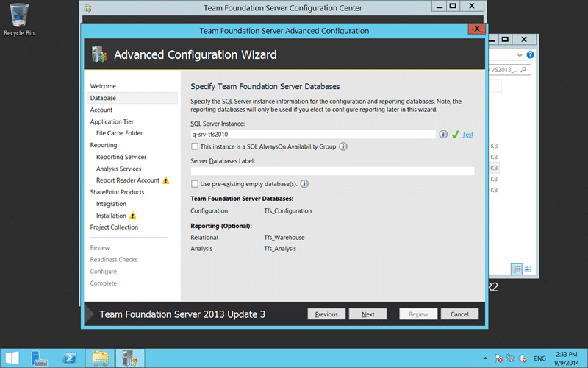Open the Installation step
This screenshot has width=588, height=368.
point(111,216)
